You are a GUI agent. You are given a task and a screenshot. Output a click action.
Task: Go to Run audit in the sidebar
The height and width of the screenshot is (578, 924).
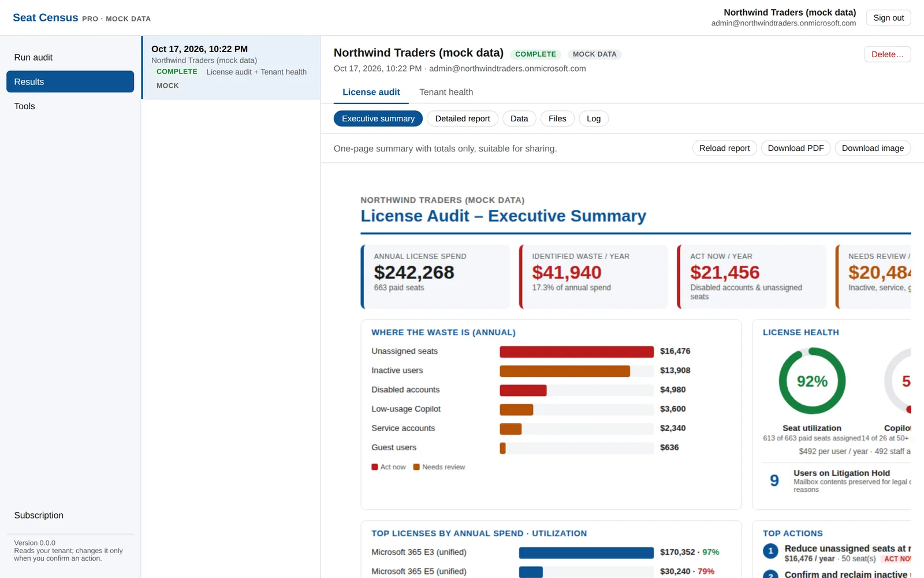70,57
